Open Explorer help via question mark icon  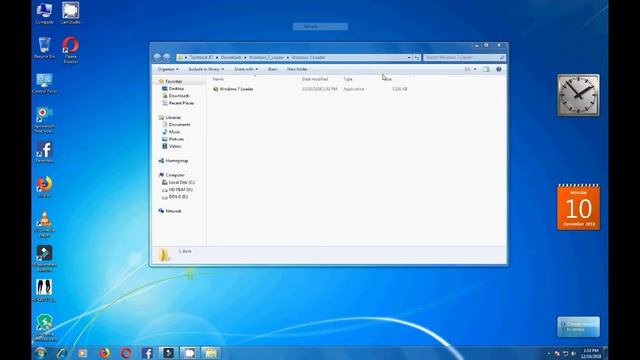tap(499, 69)
